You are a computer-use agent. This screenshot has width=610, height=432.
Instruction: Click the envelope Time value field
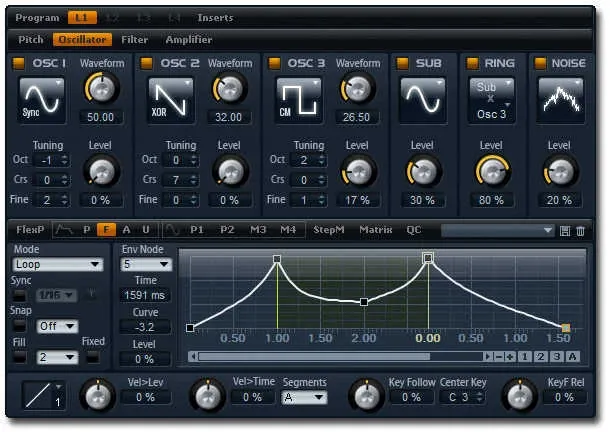pyautogui.click(x=145, y=295)
